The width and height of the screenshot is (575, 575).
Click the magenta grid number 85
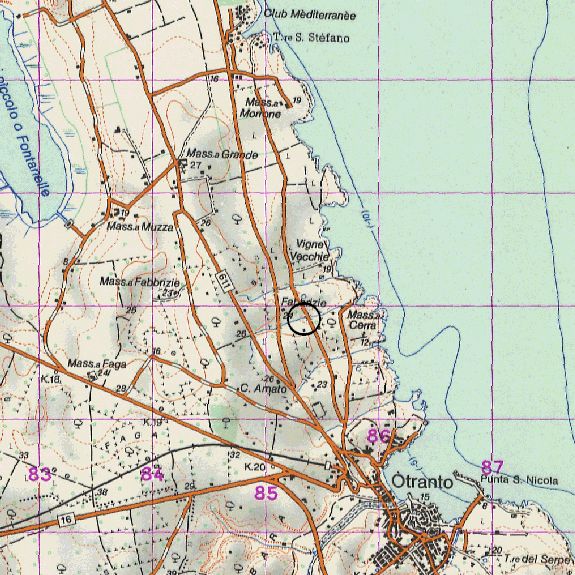point(266,493)
